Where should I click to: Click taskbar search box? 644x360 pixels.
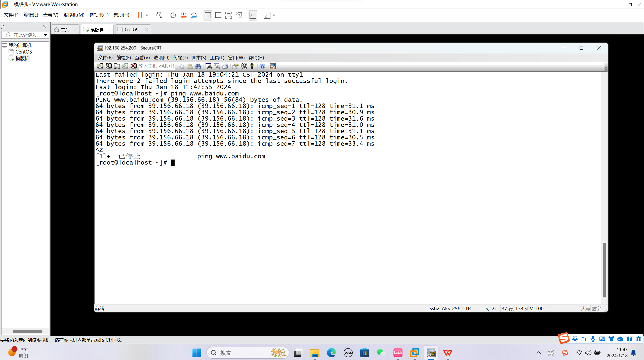coord(248,353)
